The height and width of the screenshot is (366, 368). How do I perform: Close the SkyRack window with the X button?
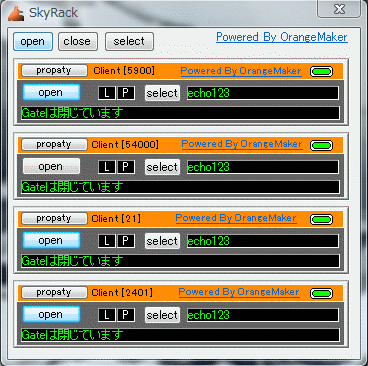click(x=339, y=9)
